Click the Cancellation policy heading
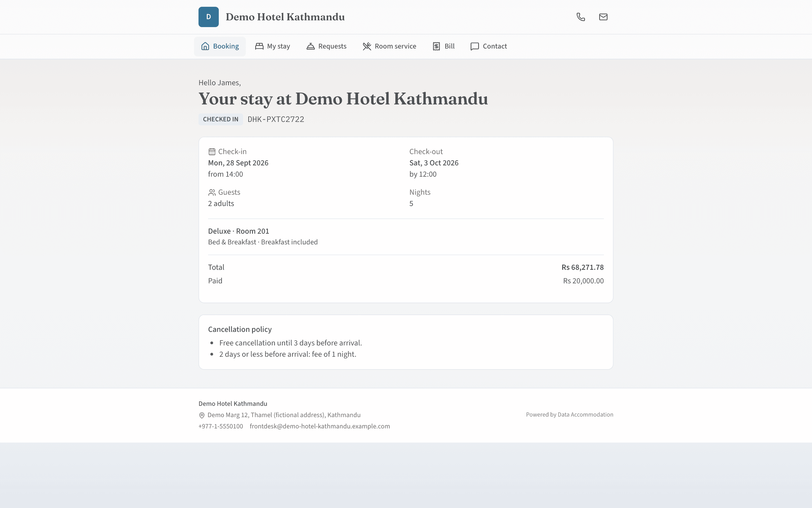The image size is (812, 508). coord(240,329)
